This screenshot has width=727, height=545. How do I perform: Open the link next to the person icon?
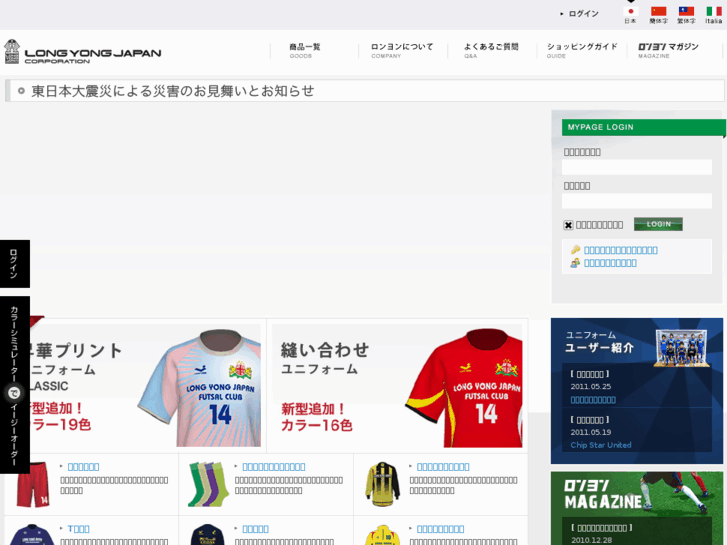coord(610,263)
